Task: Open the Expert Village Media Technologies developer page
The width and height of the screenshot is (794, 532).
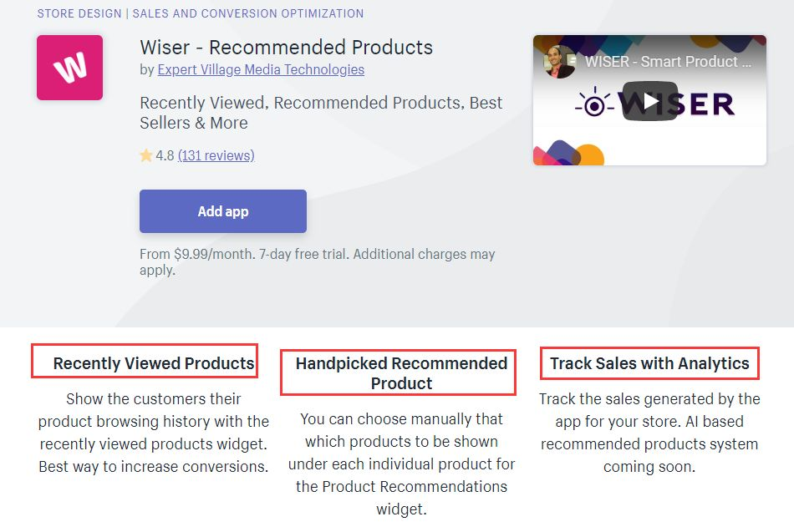Action: click(x=261, y=69)
